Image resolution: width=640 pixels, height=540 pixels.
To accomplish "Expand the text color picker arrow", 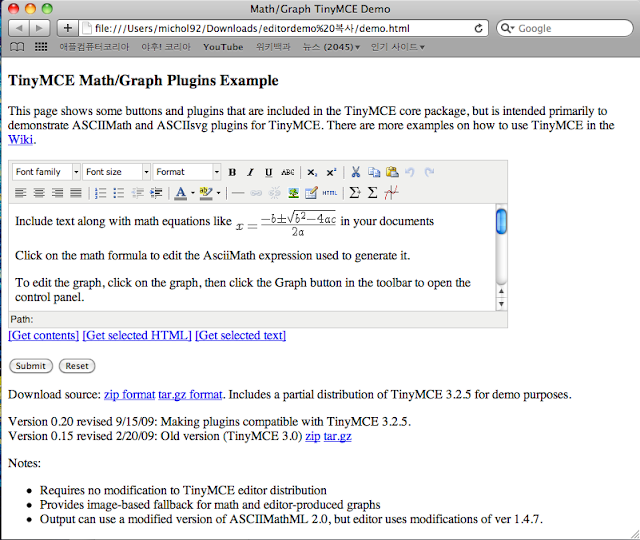I will point(193,193).
